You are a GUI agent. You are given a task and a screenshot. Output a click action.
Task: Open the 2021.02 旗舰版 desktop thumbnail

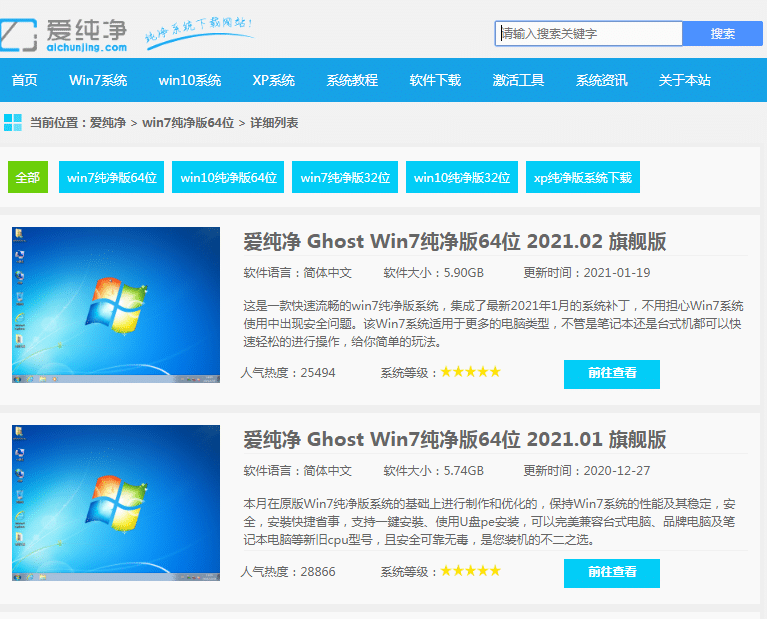click(x=116, y=305)
